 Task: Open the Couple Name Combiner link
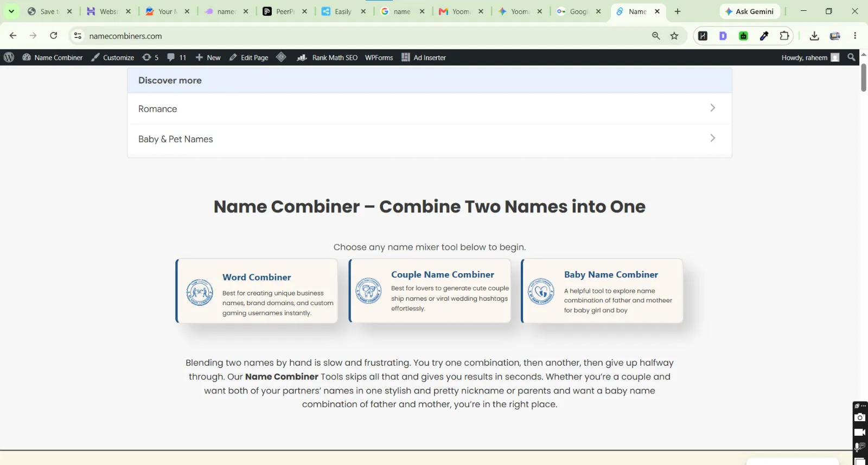point(443,275)
